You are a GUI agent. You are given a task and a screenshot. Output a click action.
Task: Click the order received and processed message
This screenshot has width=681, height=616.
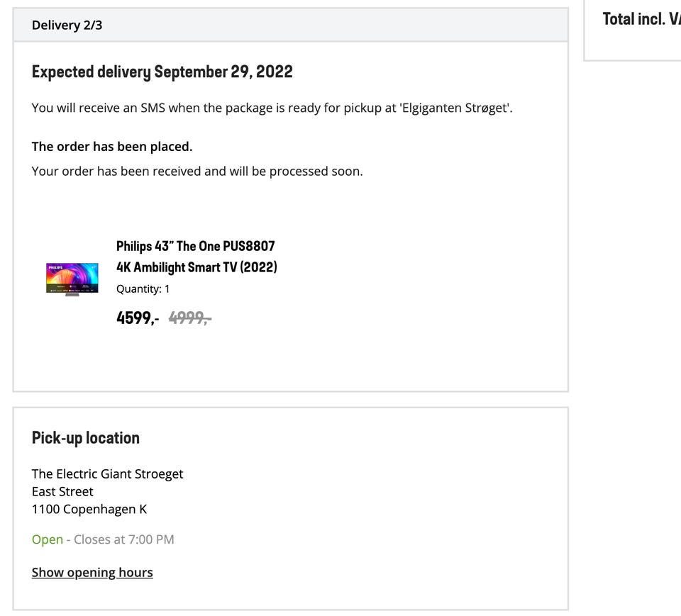[x=197, y=171]
